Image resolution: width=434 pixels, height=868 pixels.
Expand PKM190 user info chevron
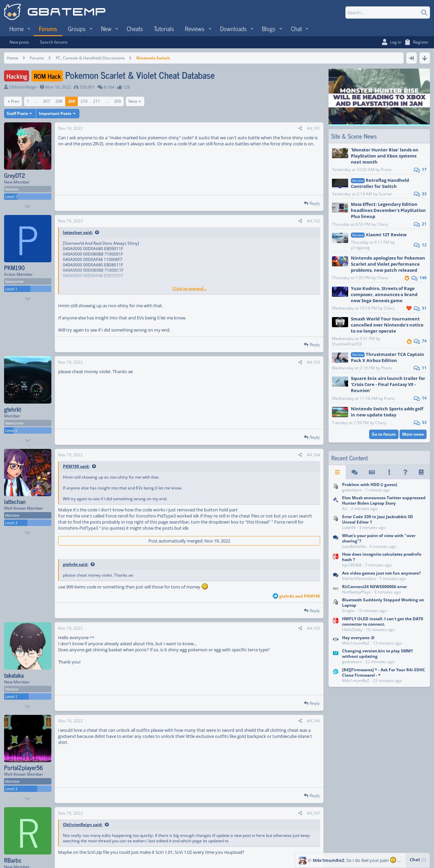coord(28,299)
